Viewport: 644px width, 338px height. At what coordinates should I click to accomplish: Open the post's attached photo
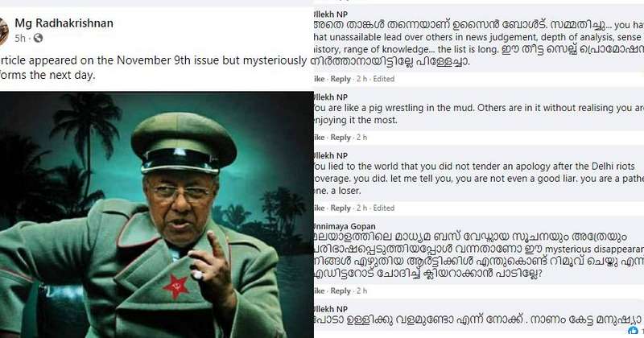156,214
